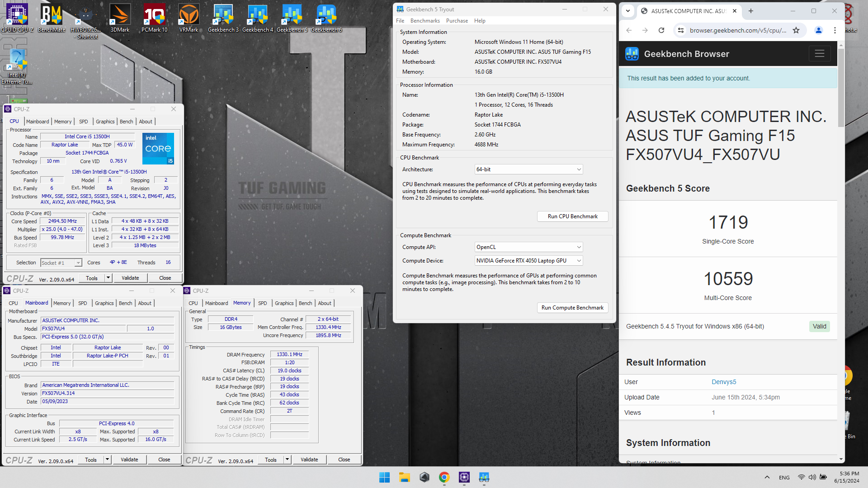
Task: Open Wi-Fi network icon in tray
Action: click(x=801, y=477)
